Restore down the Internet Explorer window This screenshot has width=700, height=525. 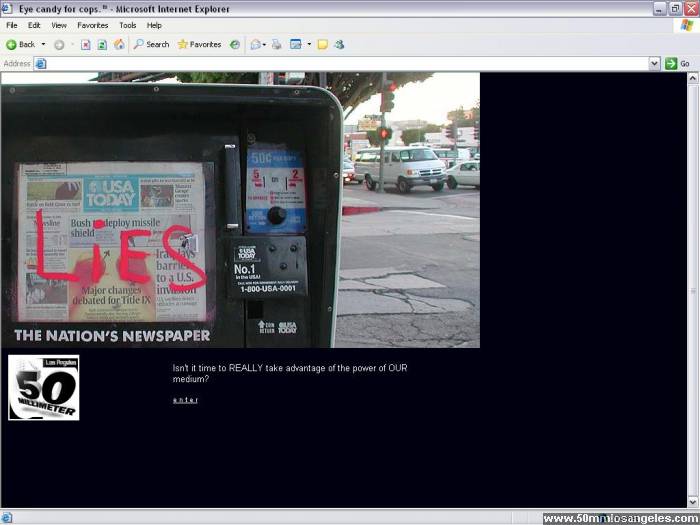coord(675,8)
